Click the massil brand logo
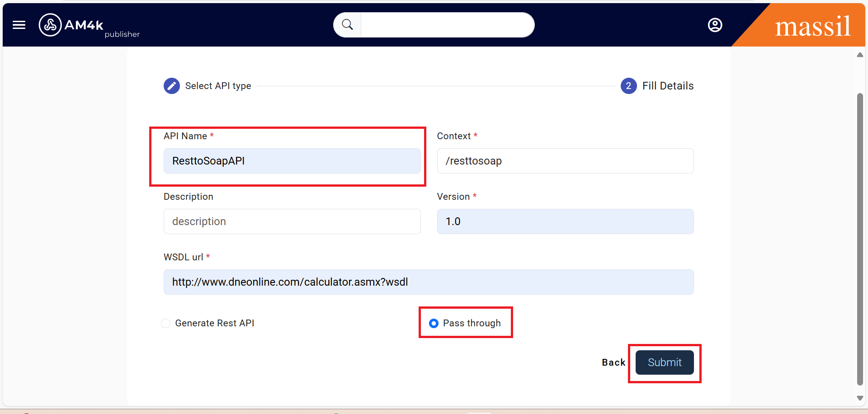The image size is (868, 414). tap(812, 26)
